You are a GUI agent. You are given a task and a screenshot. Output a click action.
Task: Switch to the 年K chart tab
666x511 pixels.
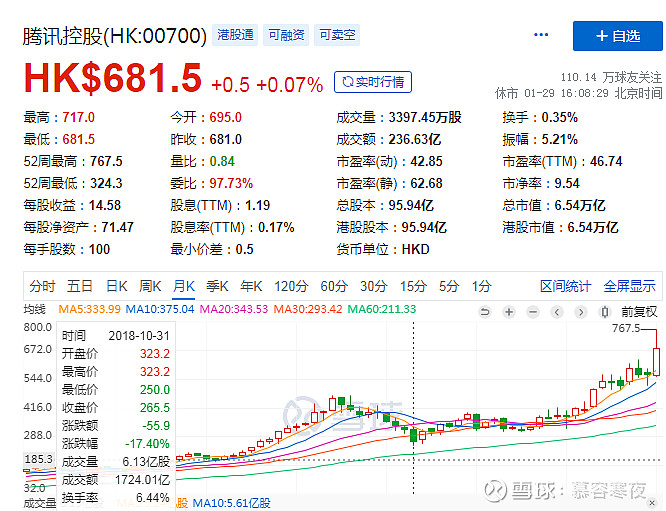tap(251, 286)
